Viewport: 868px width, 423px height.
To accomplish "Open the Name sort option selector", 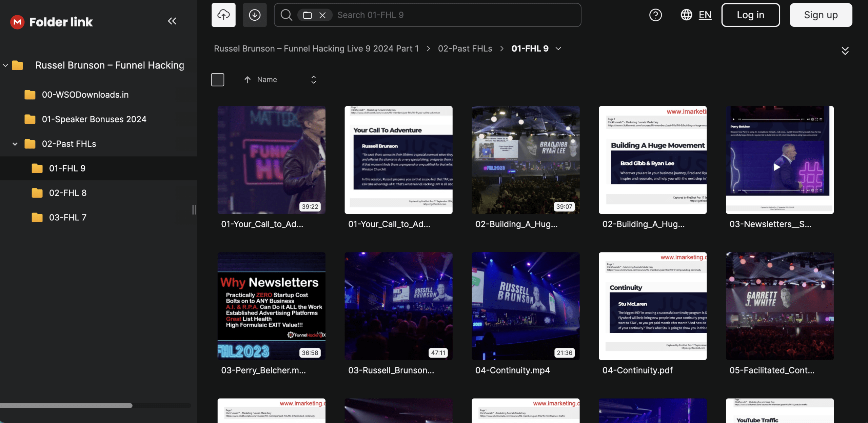I will 313,80.
